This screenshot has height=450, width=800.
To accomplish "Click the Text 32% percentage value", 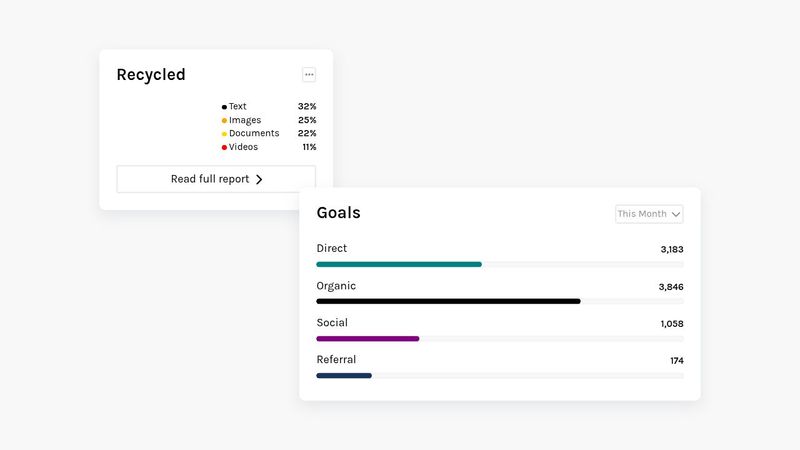I will (x=307, y=106).
